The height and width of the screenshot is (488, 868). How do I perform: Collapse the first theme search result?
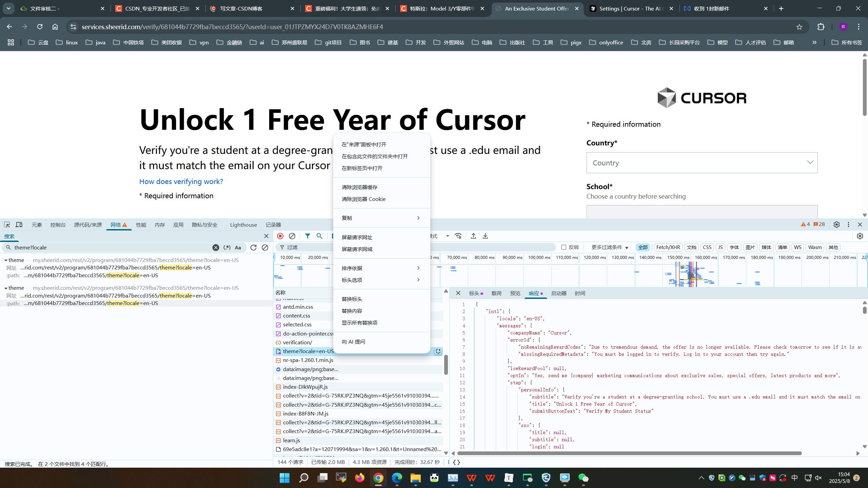pos(6,260)
